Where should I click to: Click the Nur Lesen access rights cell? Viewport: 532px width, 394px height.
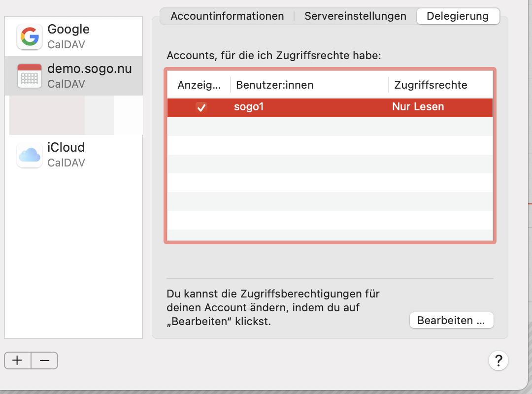418,107
